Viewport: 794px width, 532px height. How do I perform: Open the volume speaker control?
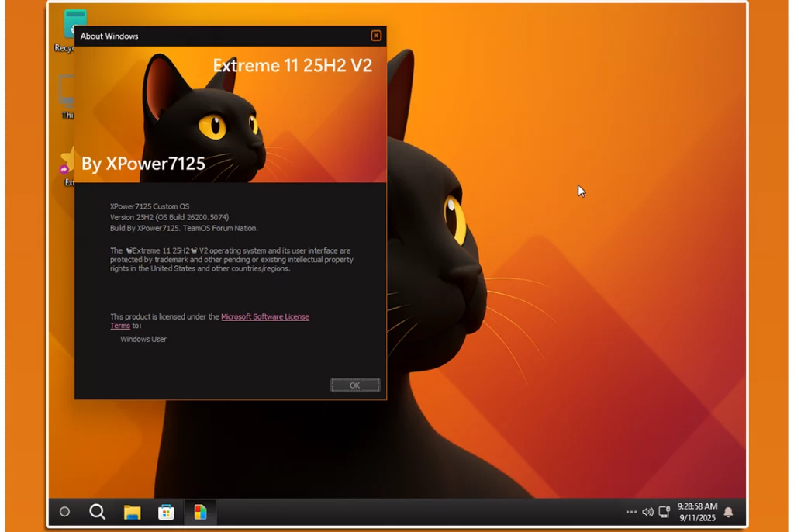(x=647, y=512)
